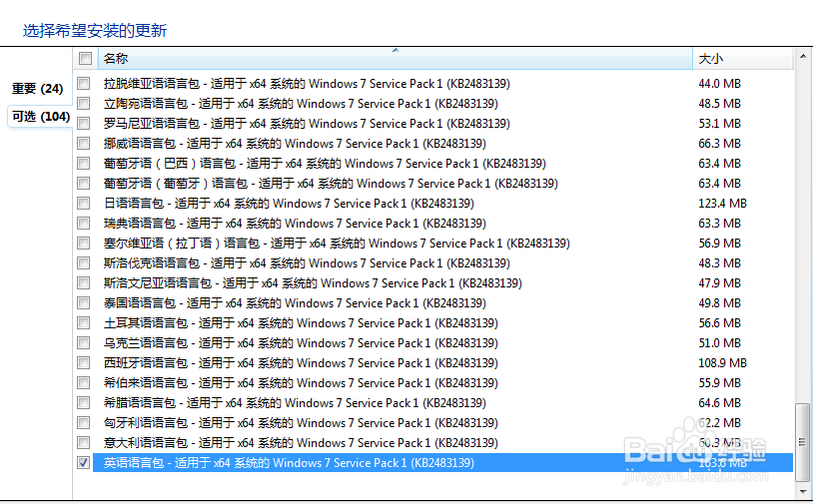813x504 pixels.
Task: Check the Greek (希腊语) language pack checkbox
Action: click(x=84, y=402)
